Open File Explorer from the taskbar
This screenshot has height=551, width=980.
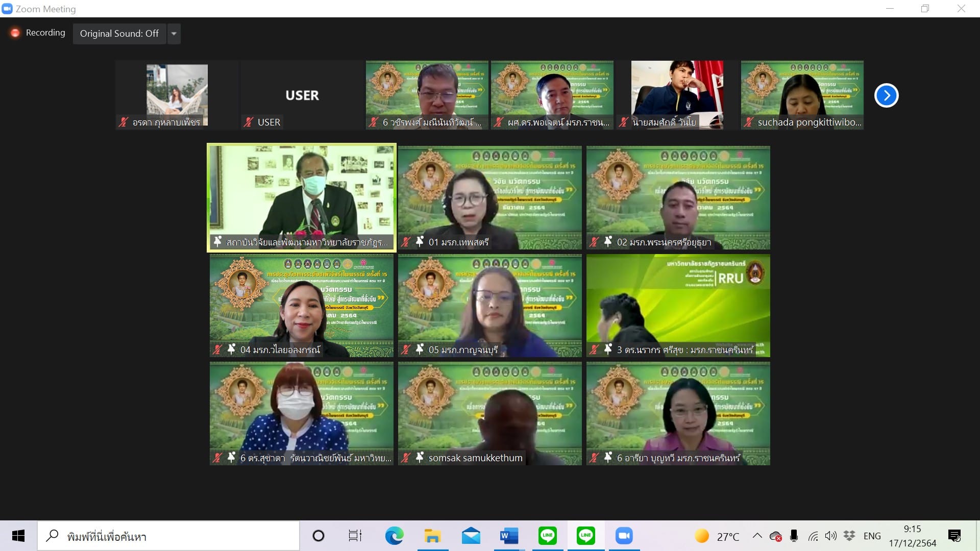[432, 536]
